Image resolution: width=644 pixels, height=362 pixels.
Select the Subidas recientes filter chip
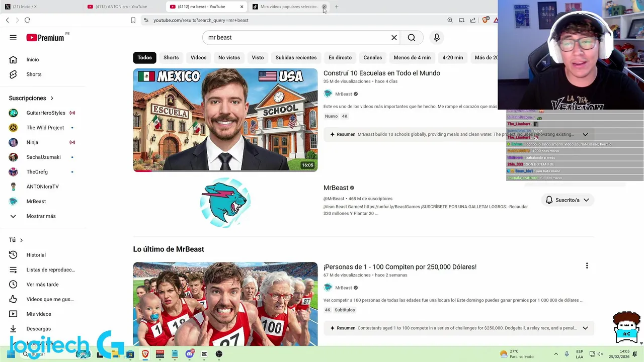click(x=296, y=57)
